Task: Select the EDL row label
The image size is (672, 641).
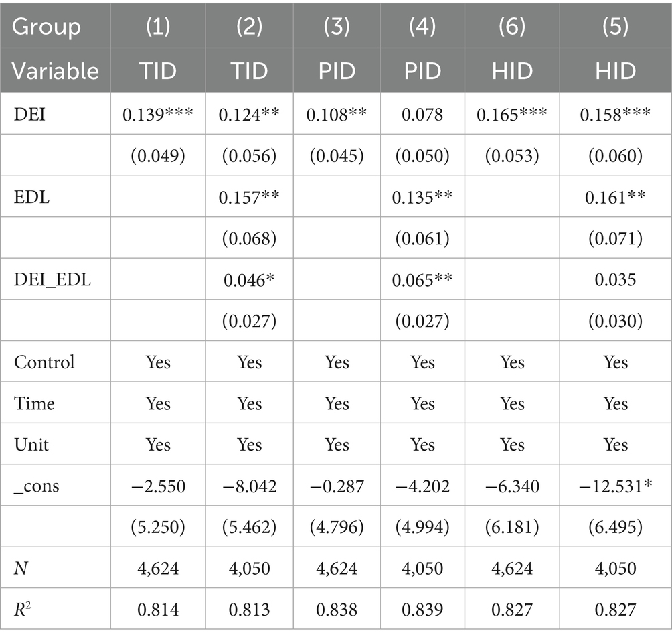Action: click(30, 197)
